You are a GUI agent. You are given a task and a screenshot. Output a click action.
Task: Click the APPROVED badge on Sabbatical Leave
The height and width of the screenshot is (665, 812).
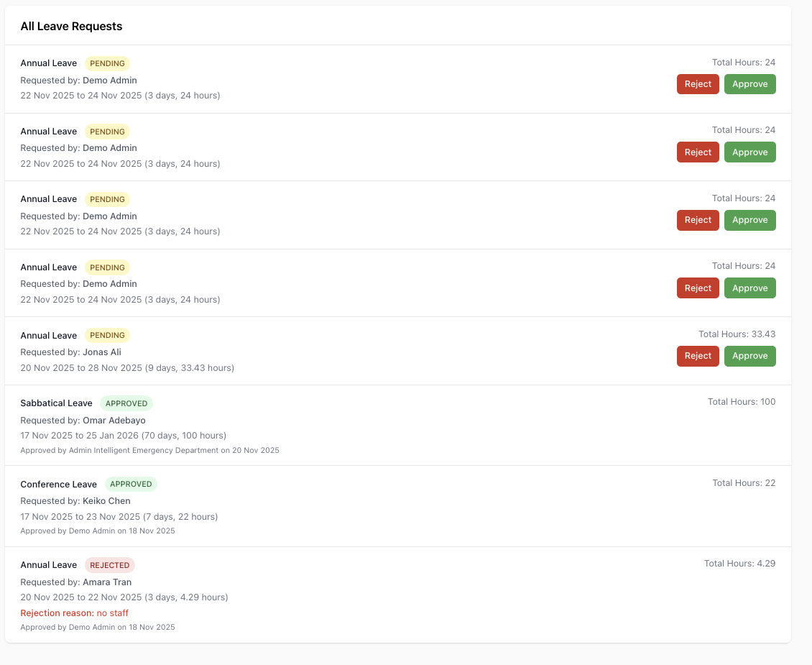126,403
